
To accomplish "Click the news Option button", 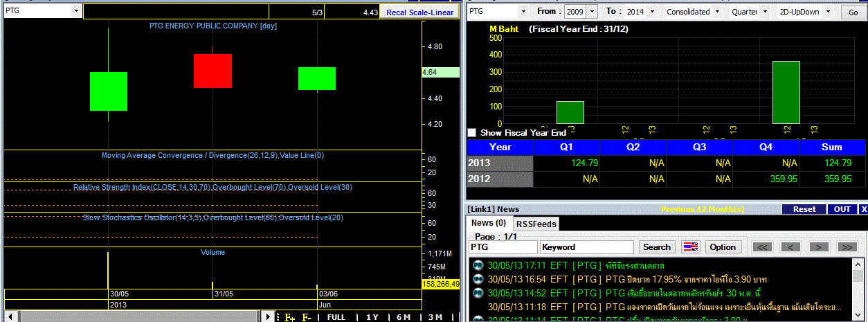I will point(723,247).
